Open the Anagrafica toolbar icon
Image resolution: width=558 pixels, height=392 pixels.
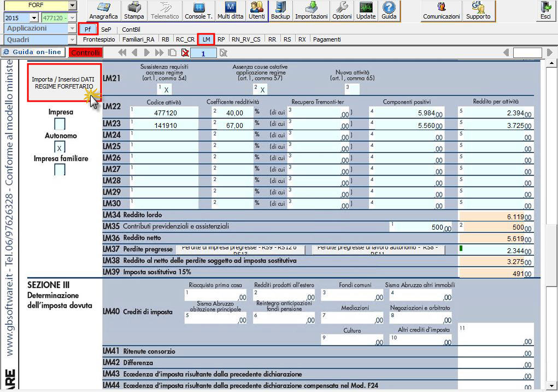point(103,11)
